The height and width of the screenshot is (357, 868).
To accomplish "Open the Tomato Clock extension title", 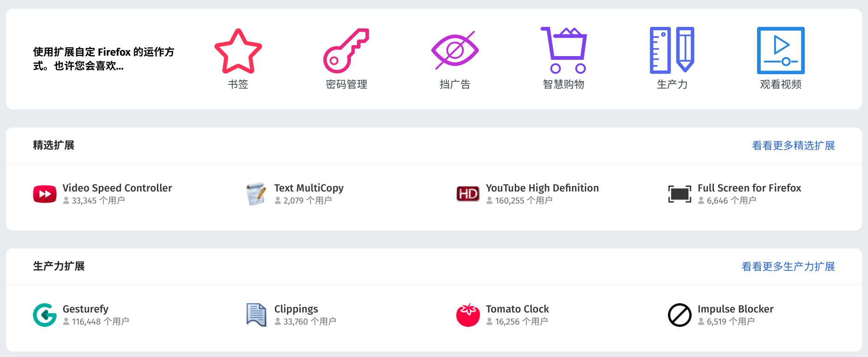I will (x=518, y=309).
